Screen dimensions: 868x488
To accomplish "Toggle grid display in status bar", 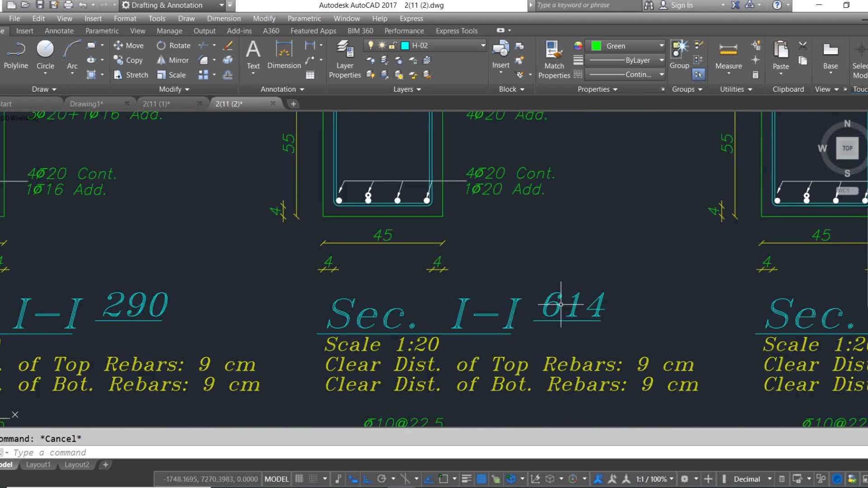I will click(x=299, y=479).
